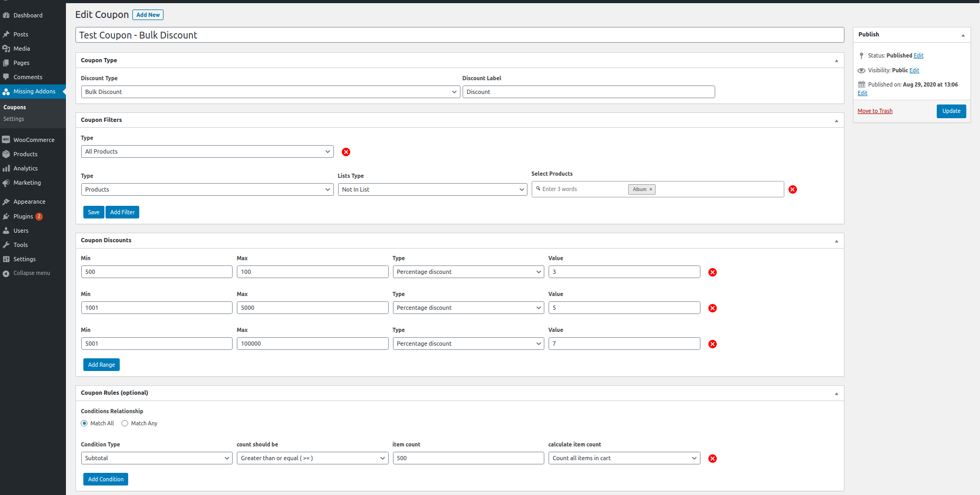Remove the All Products filter row
The height and width of the screenshot is (495, 980).
click(346, 152)
